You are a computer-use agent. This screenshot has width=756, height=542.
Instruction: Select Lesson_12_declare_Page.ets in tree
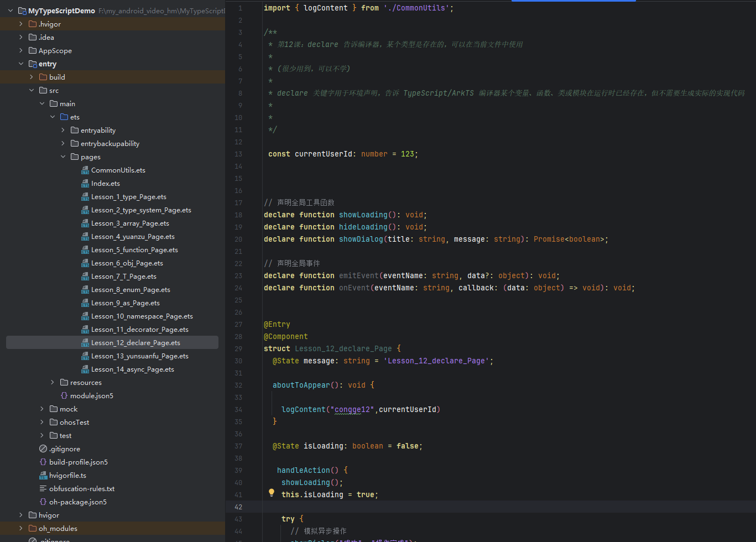tap(135, 343)
